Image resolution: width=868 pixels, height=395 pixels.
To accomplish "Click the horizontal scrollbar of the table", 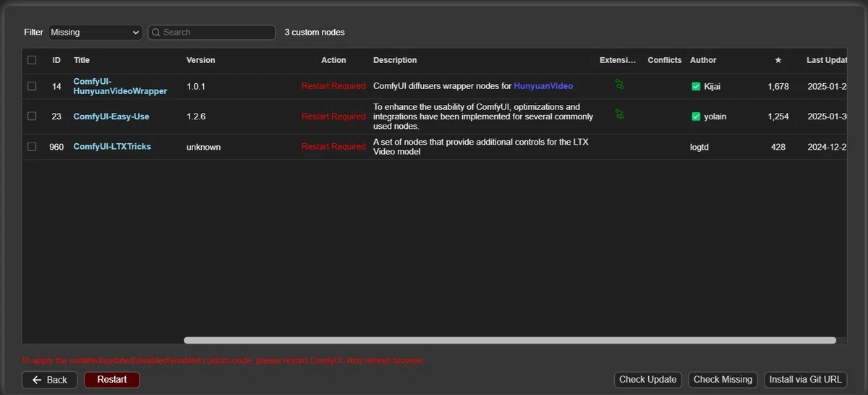I will (x=510, y=340).
